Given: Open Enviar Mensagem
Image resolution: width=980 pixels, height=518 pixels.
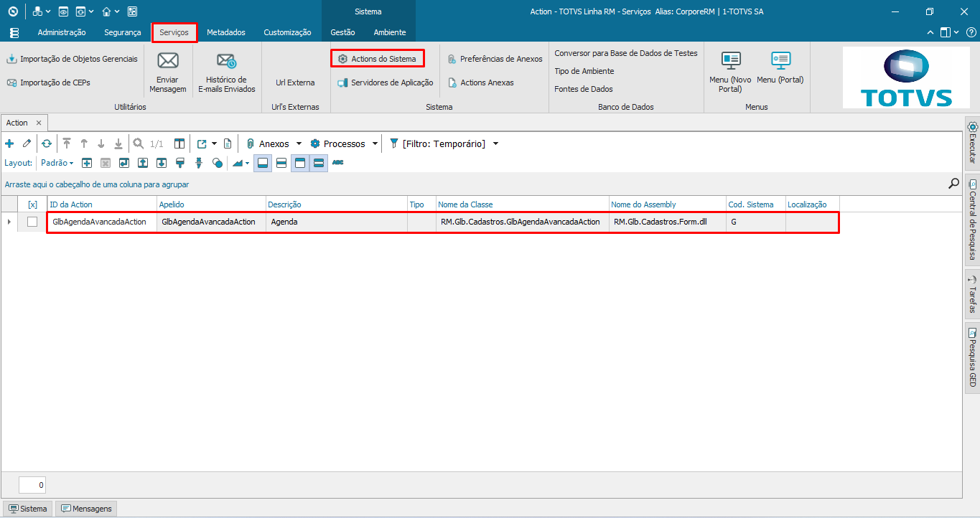Looking at the screenshot, I should coord(168,72).
